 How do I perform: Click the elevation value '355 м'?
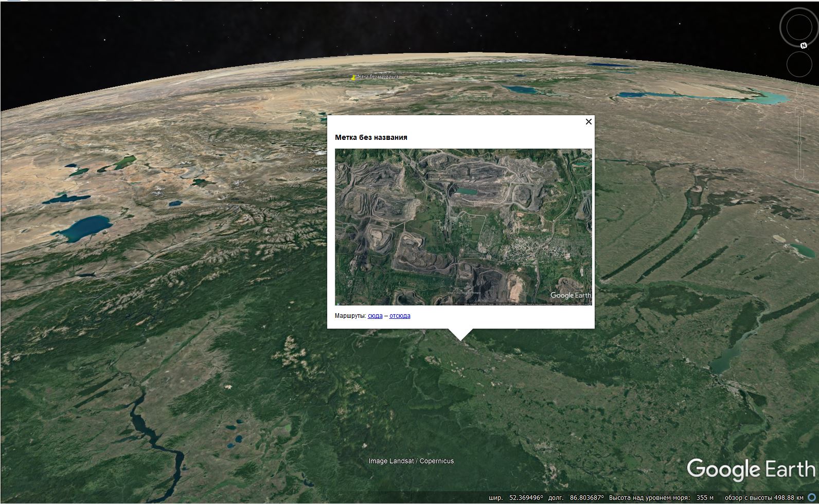tap(705, 498)
